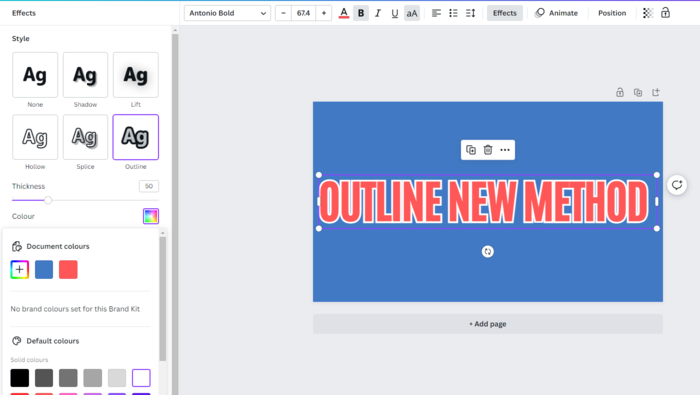Click the font size field 67.4
Viewport: 700px width, 395px height.
click(304, 13)
